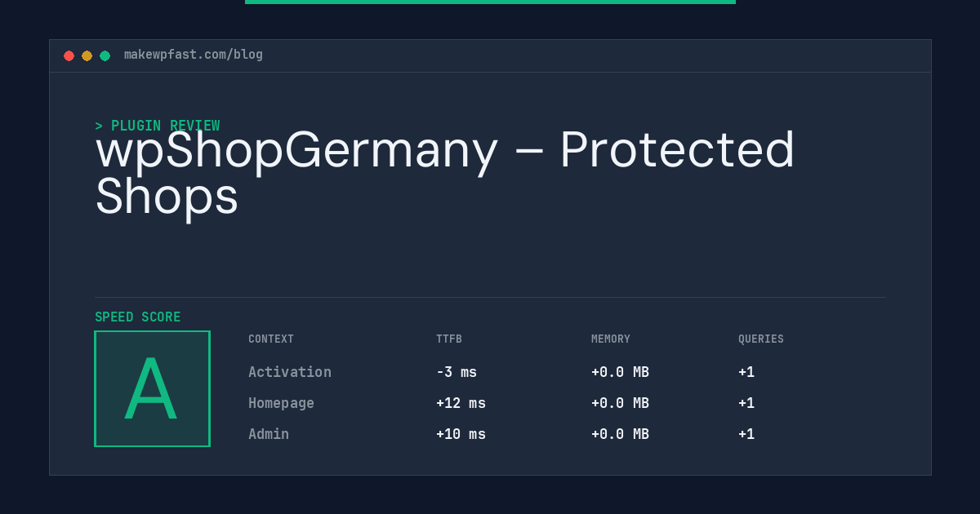Click the yellow minimize dot
The image size is (980, 514).
click(x=87, y=55)
